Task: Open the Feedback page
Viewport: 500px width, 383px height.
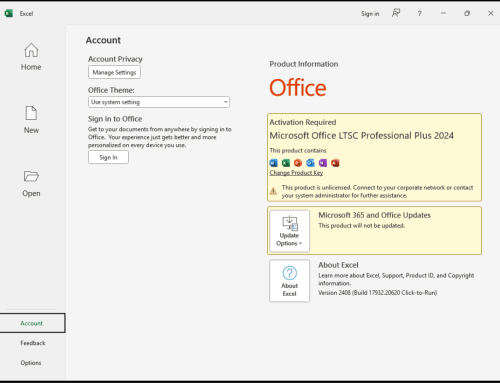Action: coord(32,343)
